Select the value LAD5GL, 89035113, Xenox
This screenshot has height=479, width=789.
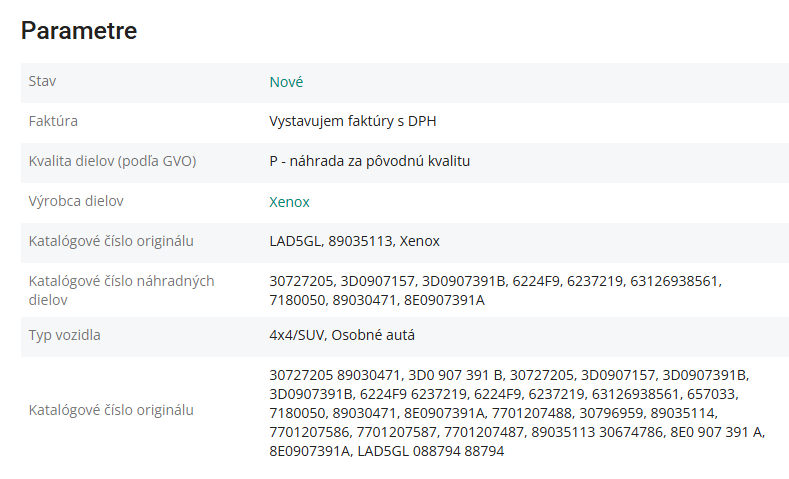coord(354,242)
